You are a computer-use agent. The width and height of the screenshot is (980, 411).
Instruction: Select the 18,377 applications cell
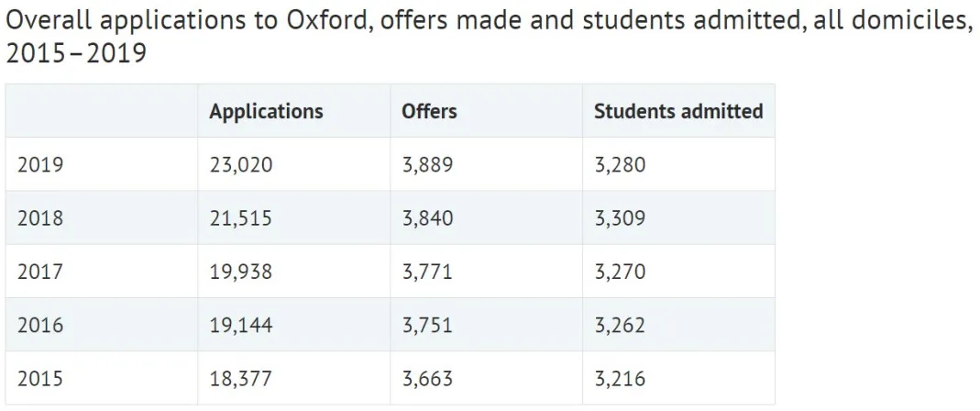point(241,378)
